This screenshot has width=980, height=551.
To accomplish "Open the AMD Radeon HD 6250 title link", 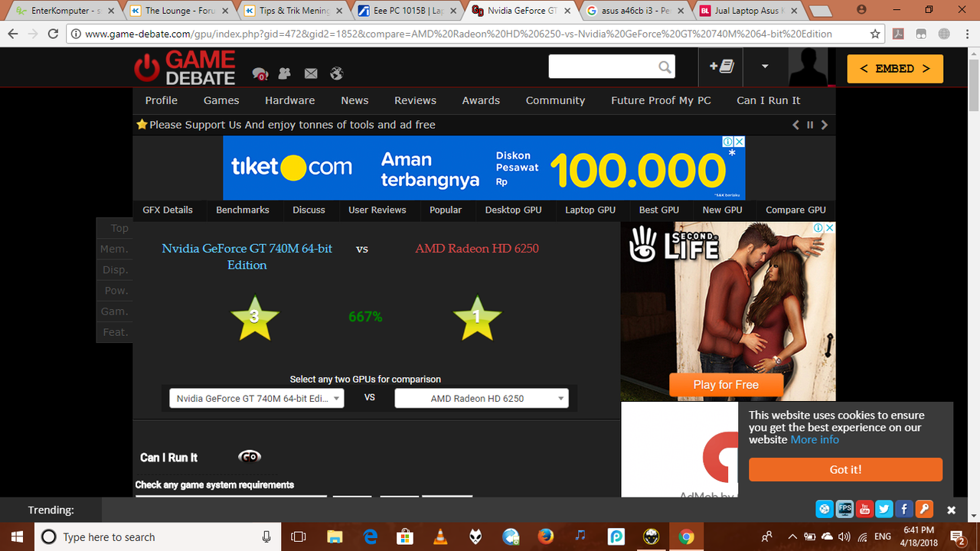I will [477, 248].
